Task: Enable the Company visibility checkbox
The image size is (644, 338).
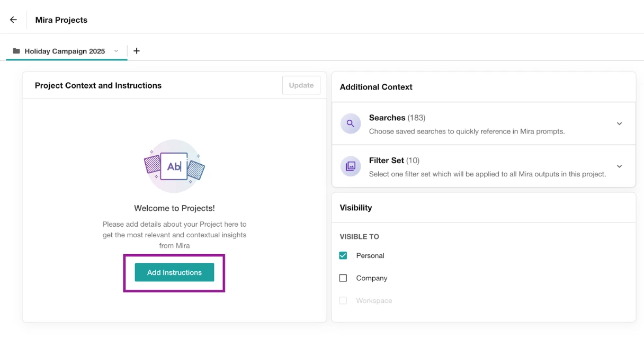Action: pyautogui.click(x=343, y=278)
